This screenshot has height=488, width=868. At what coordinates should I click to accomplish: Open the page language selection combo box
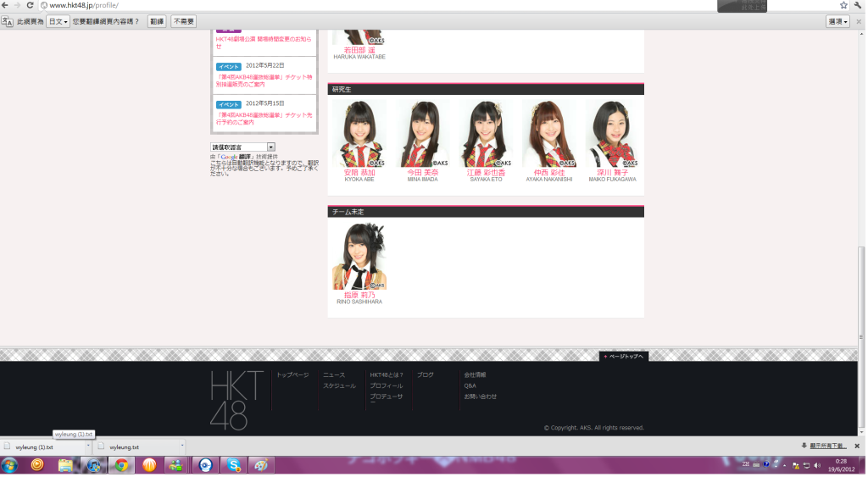(x=242, y=147)
